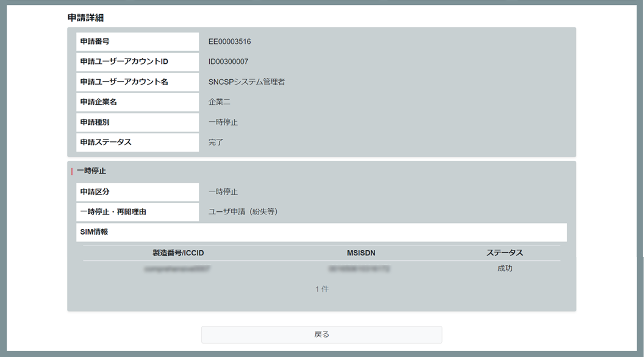
Task: Click 申請種別 value 一時停止
Action: pyautogui.click(x=223, y=122)
